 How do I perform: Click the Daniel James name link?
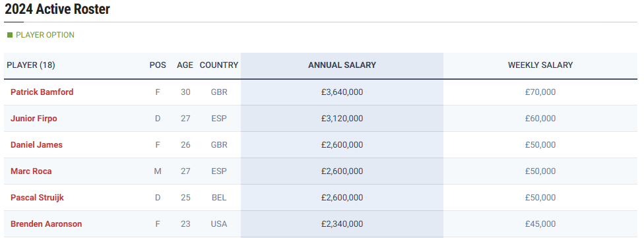click(36, 145)
